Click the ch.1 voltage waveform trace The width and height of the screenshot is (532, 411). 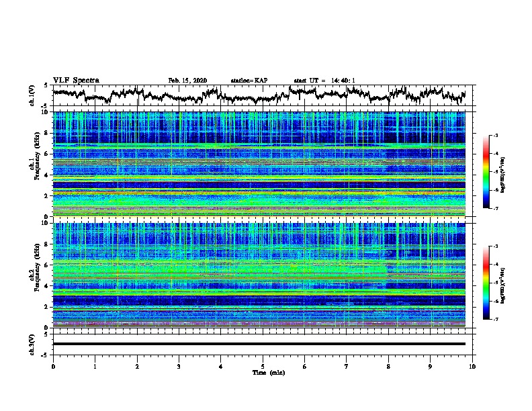[x=259, y=95]
